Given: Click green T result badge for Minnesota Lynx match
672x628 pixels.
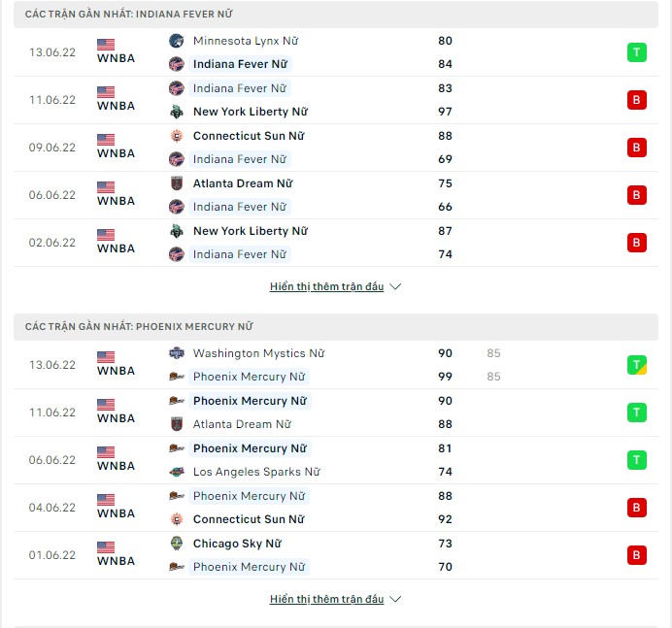Looking at the screenshot, I should pyautogui.click(x=636, y=52).
